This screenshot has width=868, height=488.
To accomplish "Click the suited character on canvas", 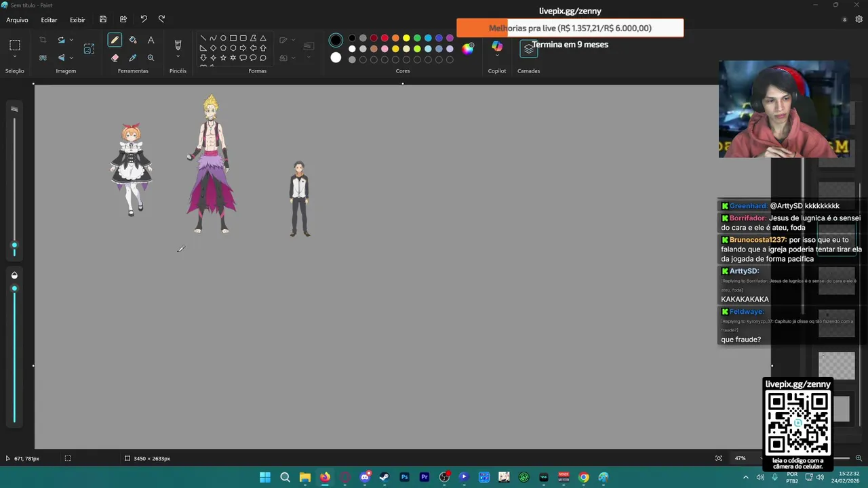I will [x=300, y=199].
